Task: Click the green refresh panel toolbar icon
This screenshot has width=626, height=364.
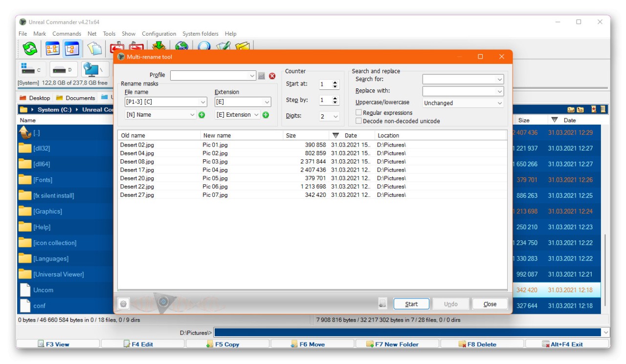Action: (x=30, y=48)
